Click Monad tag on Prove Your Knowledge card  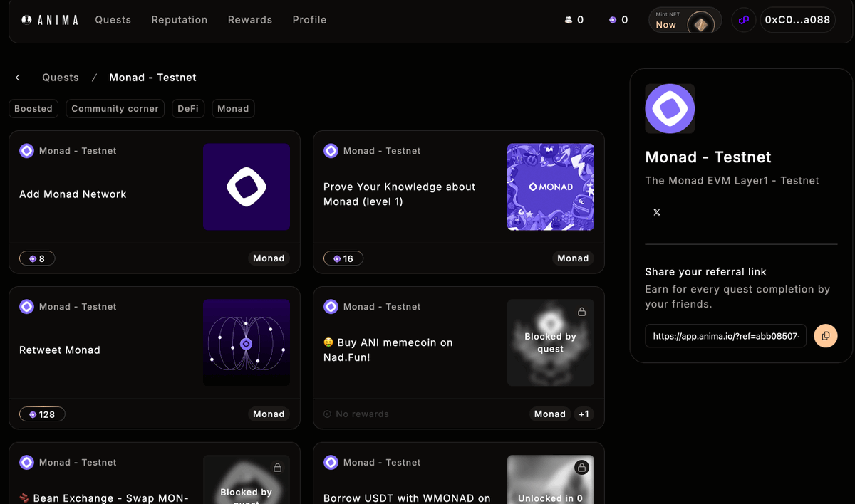(x=573, y=258)
